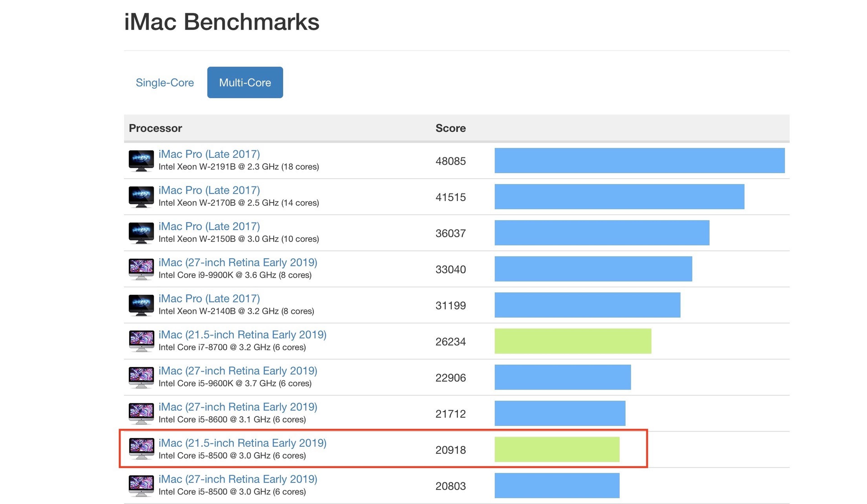
Task: Click score value 20803
Action: click(x=451, y=486)
